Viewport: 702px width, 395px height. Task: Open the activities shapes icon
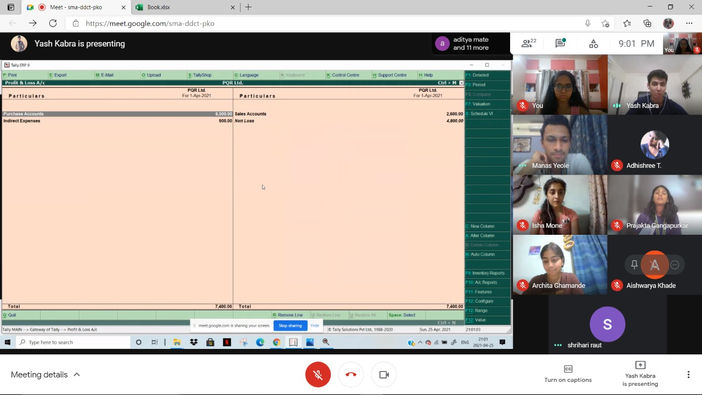tap(593, 43)
